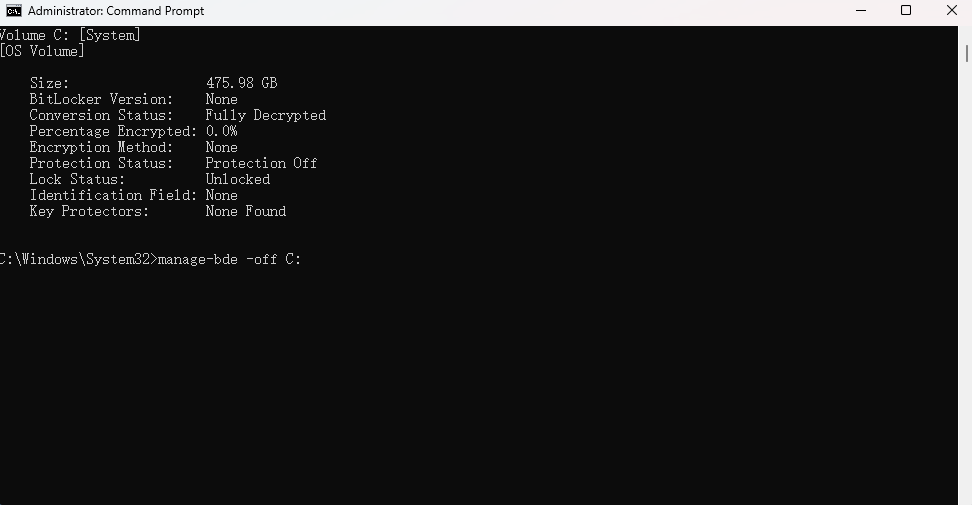Click the 'Size:' label
The height and width of the screenshot is (505, 972).
[49, 83]
